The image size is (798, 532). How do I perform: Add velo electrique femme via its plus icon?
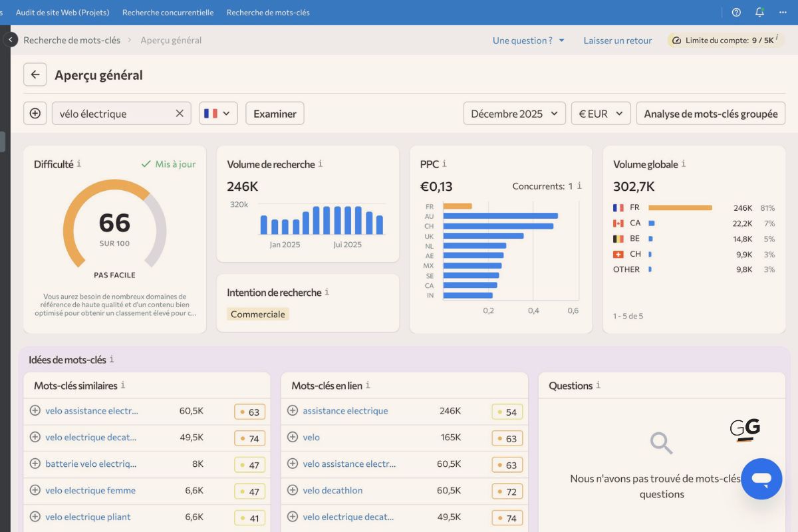pos(35,491)
